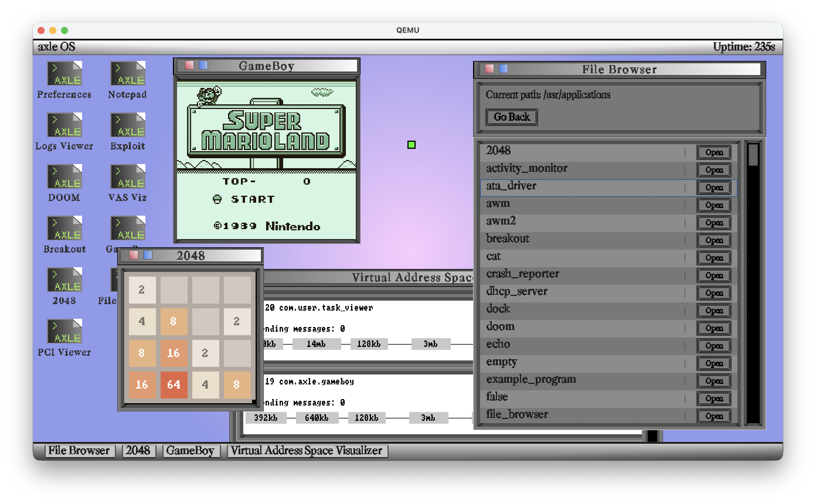The image size is (816, 504).
Task: Select File Browser in the taskbar
Action: click(79, 451)
